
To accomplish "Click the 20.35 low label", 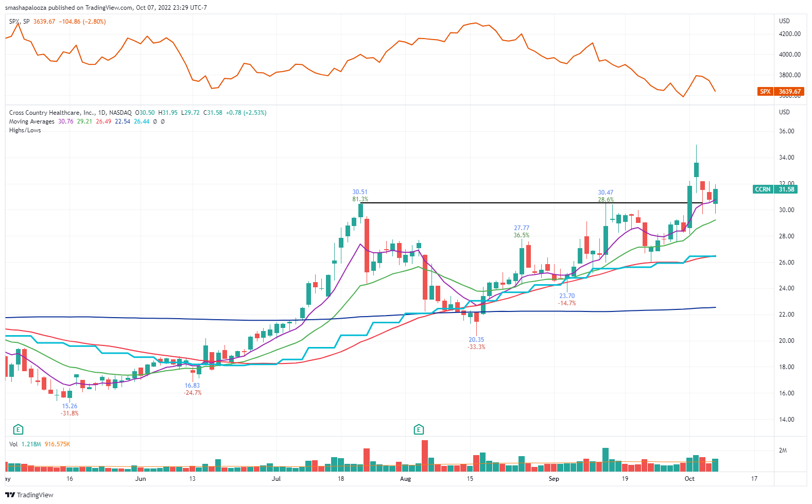I will [x=476, y=340].
